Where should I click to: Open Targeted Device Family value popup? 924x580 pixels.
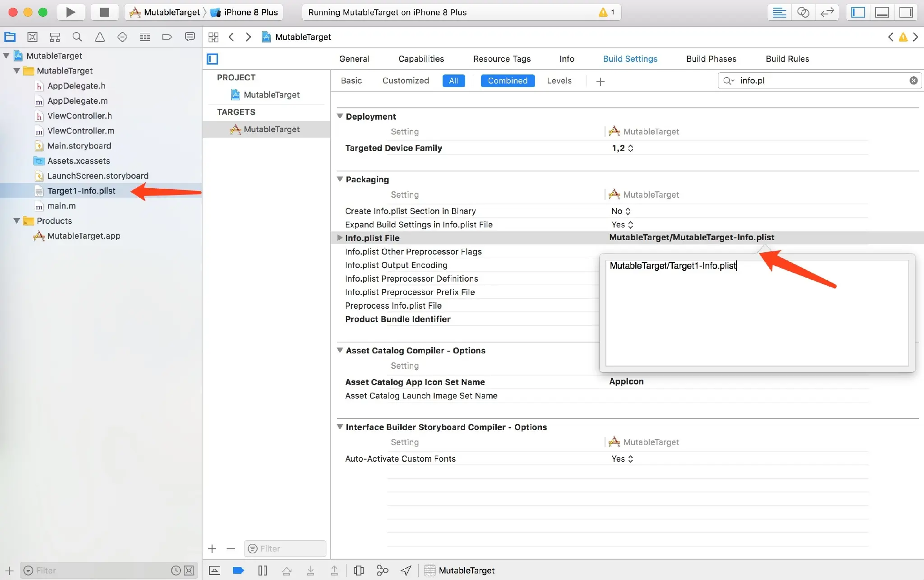[623, 148]
